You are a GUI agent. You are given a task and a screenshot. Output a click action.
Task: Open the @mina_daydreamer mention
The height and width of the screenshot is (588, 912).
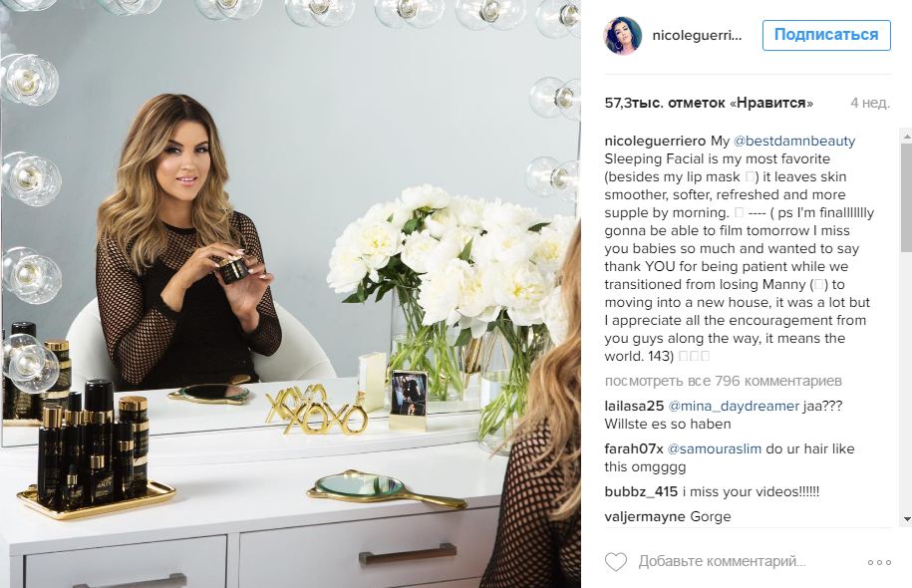734,406
